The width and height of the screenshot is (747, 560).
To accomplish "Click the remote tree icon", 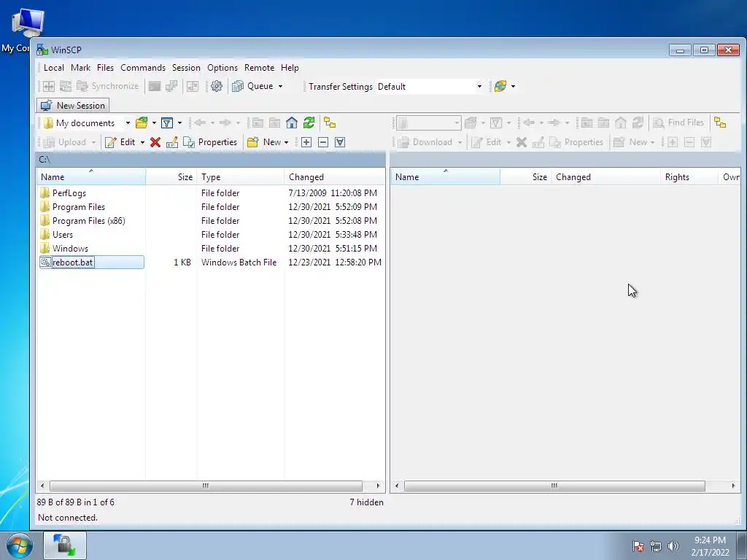I will 720,122.
